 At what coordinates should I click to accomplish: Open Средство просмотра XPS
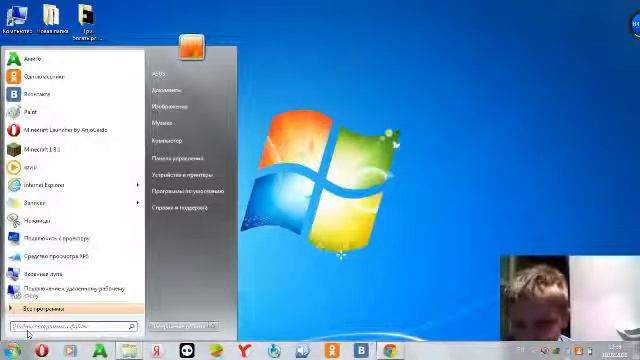click(x=74, y=256)
